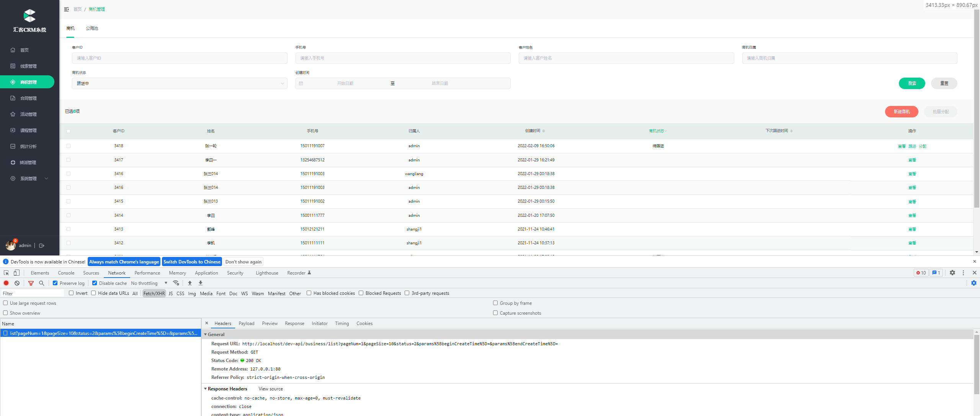Check 3rd-party requests
This screenshot has height=416, width=980.
[x=407, y=293]
